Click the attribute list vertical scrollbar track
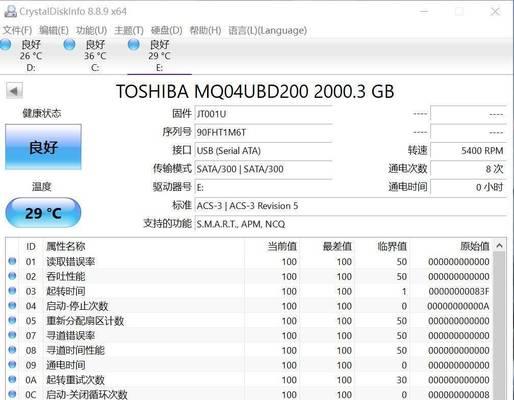The height and width of the screenshot is (400, 514). tap(499, 326)
